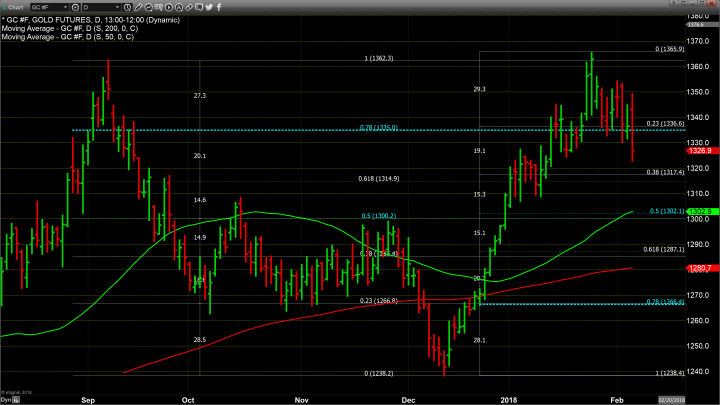Click the 1302.9 moving average price tag

(x=699, y=212)
